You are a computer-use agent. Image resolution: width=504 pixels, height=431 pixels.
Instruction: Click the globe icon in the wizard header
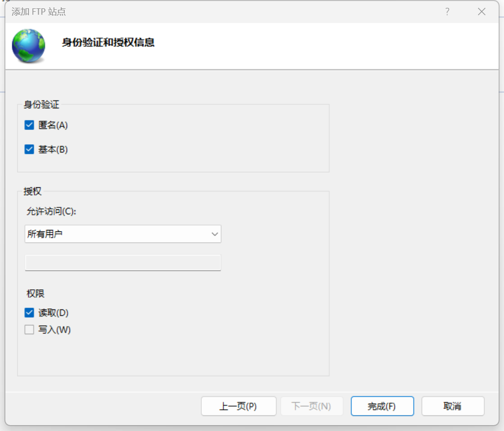tap(28, 45)
